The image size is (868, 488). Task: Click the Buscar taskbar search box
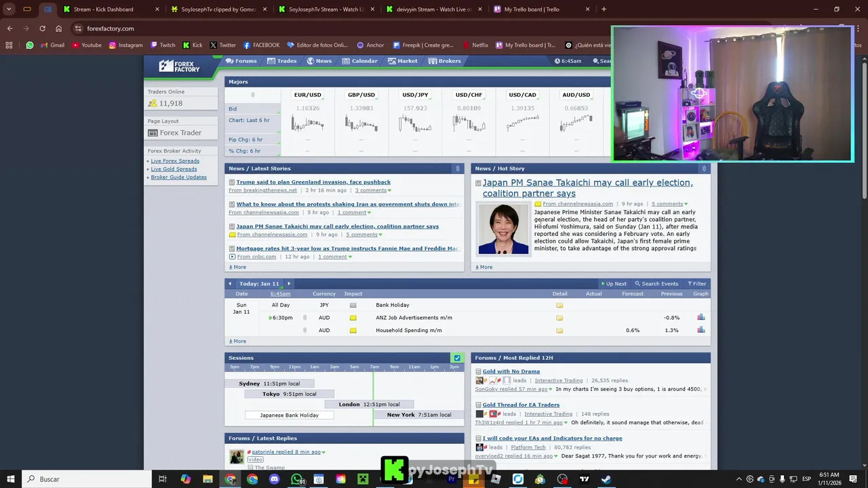[x=88, y=479]
